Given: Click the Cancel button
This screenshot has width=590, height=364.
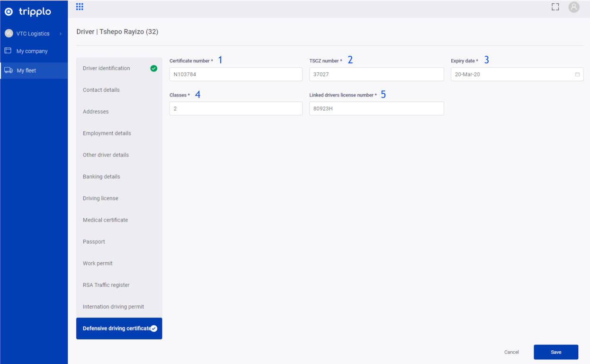Looking at the screenshot, I should point(511,352).
